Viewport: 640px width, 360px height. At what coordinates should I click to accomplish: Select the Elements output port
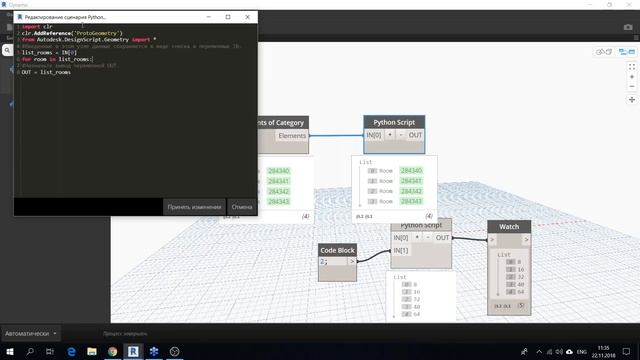coord(292,136)
